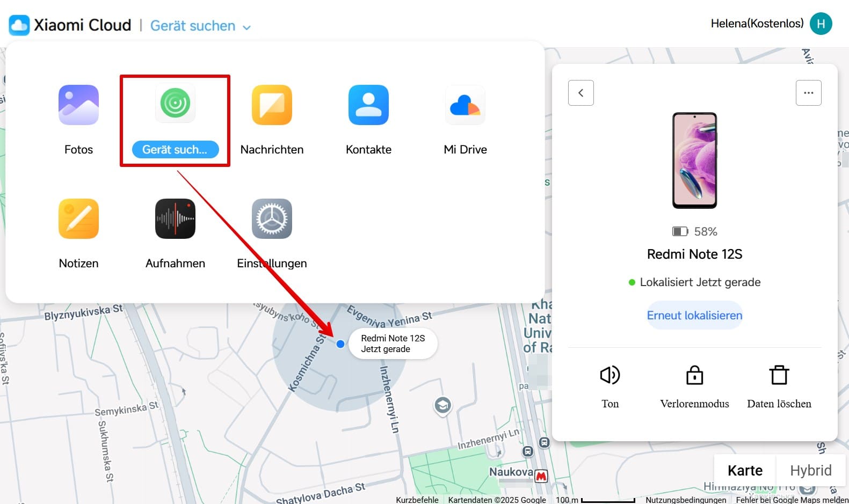849x504 pixels.
Task: Click the Kontakte label
Action: (368, 150)
